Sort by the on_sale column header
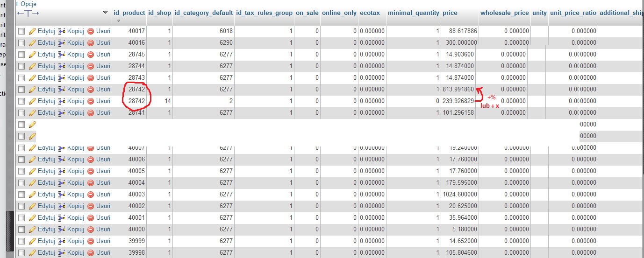The image size is (644, 258). [307, 13]
